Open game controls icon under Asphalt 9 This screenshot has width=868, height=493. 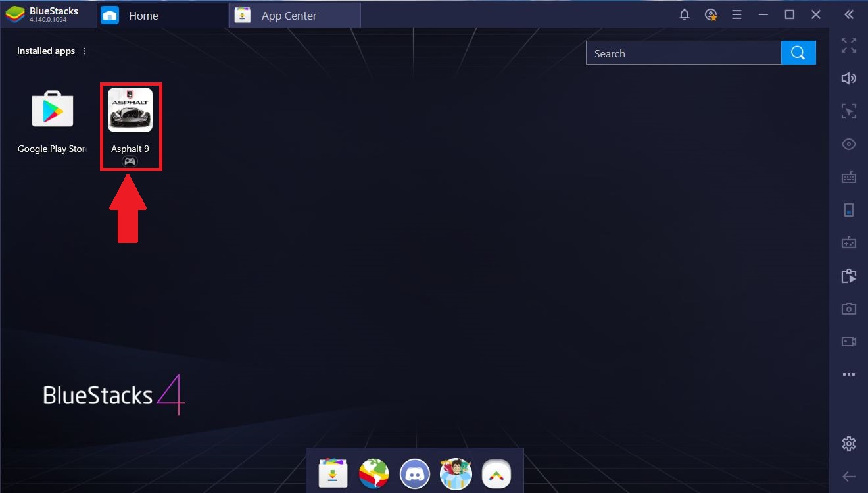130,162
